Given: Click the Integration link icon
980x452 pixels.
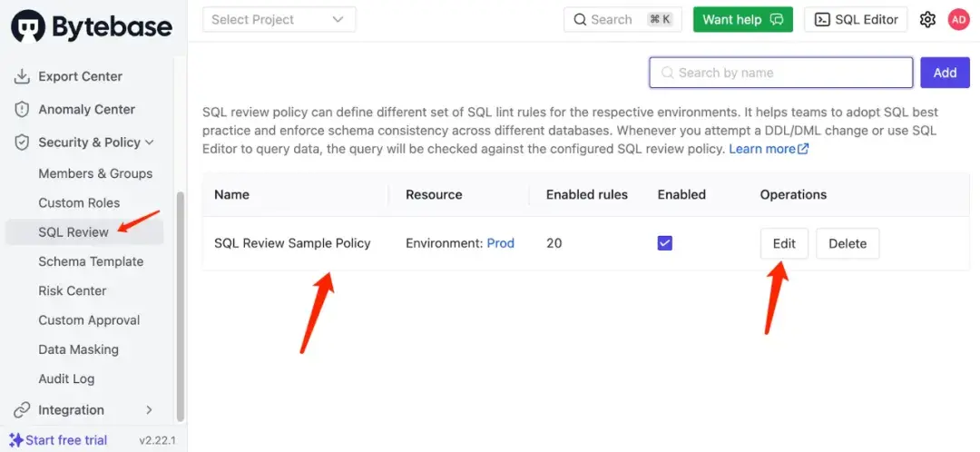Looking at the screenshot, I should click(x=22, y=409).
